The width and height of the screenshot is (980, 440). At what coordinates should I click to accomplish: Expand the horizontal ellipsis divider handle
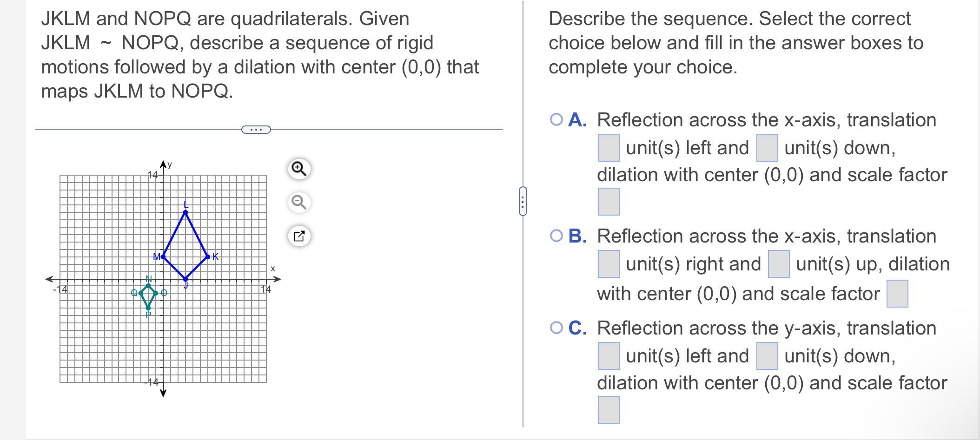[256, 129]
